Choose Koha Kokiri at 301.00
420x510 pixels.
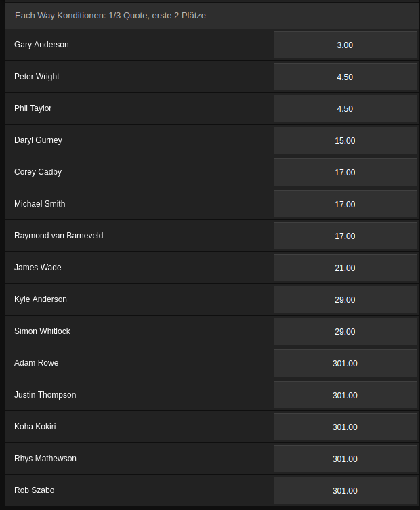(x=345, y=427)
